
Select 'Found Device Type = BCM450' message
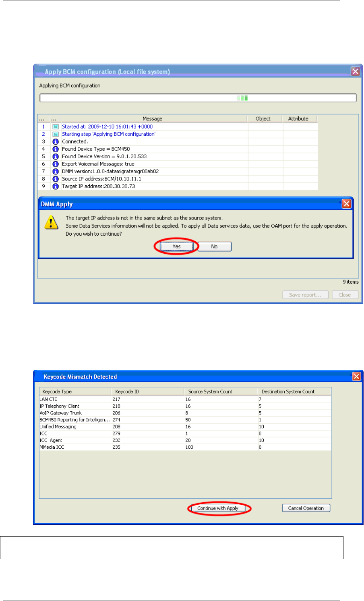[x=96, y=149]
